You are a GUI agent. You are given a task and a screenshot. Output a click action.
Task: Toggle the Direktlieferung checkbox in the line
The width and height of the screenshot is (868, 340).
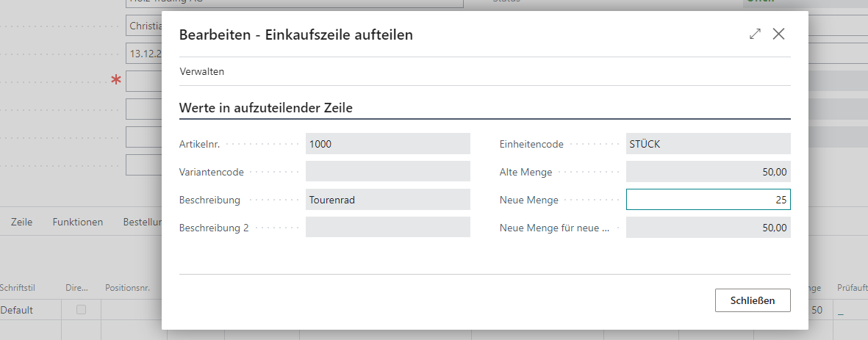point(82,310)
